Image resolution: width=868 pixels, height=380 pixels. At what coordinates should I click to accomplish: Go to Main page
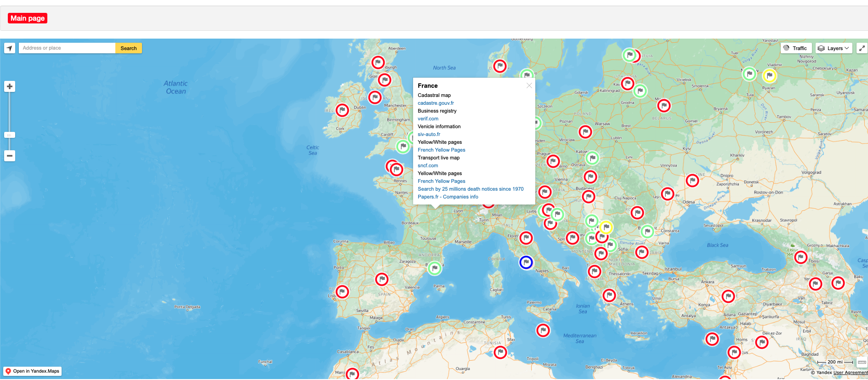click(28, 18)
